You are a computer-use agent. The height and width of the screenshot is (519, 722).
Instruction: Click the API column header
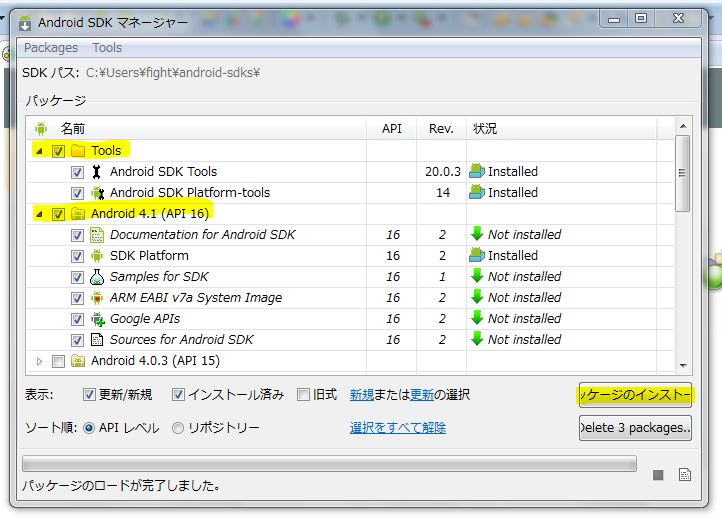coord(392,128)
